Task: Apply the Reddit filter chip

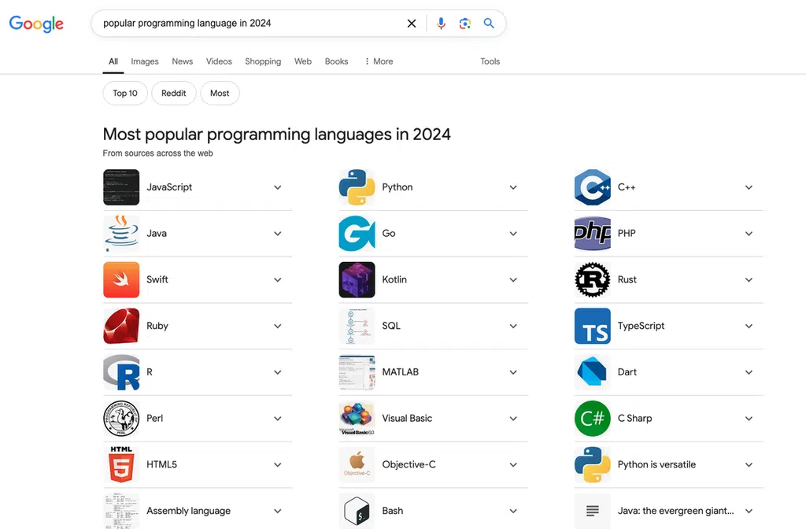Action: coord(174,93)
